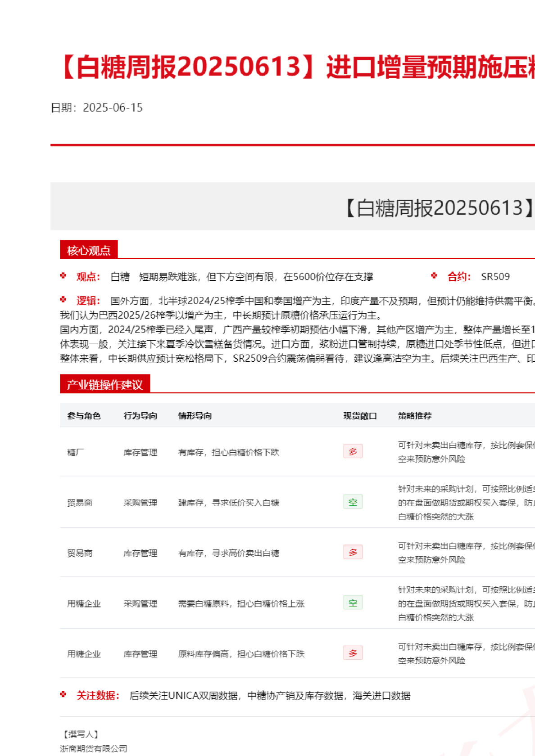Click the 策略推荐 column header
Screen dimensions: 535x756
pyautogui.click(x=415, y=416)
